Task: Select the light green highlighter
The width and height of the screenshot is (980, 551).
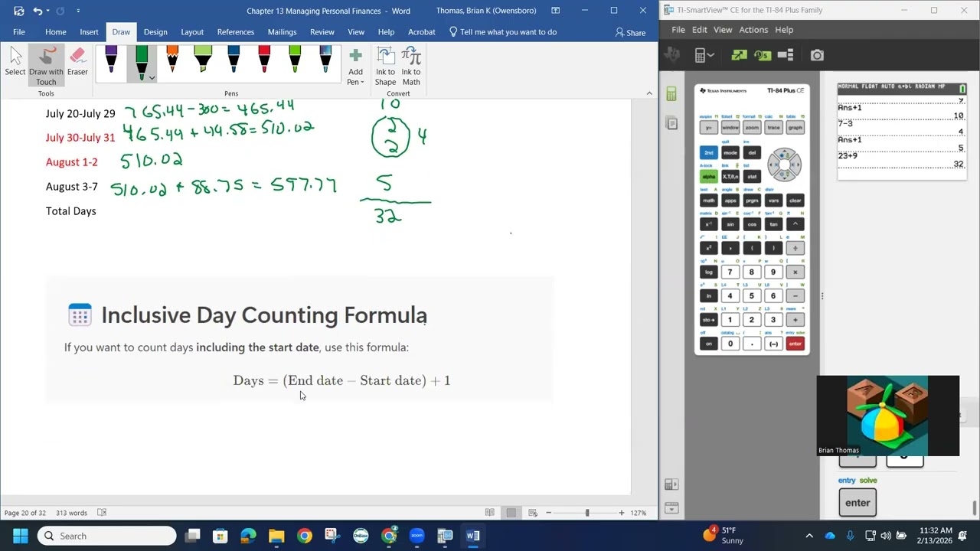Action: point(203,60)
